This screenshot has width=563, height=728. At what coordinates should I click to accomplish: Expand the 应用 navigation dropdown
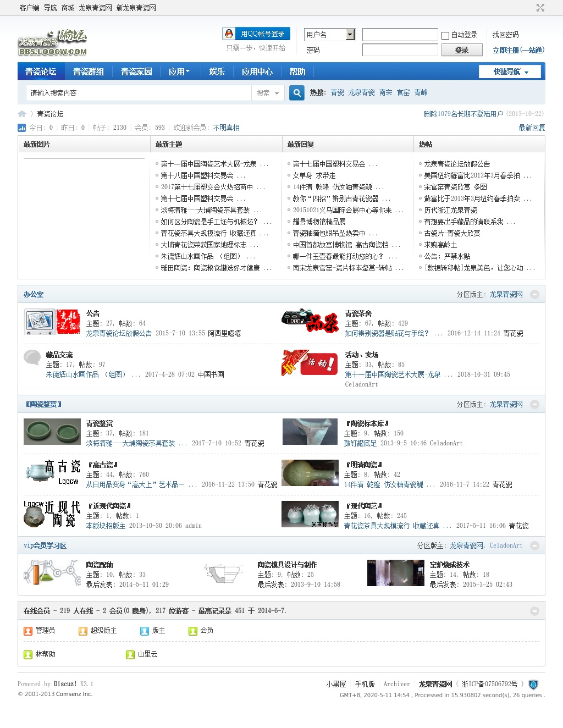tap(179, 71)
